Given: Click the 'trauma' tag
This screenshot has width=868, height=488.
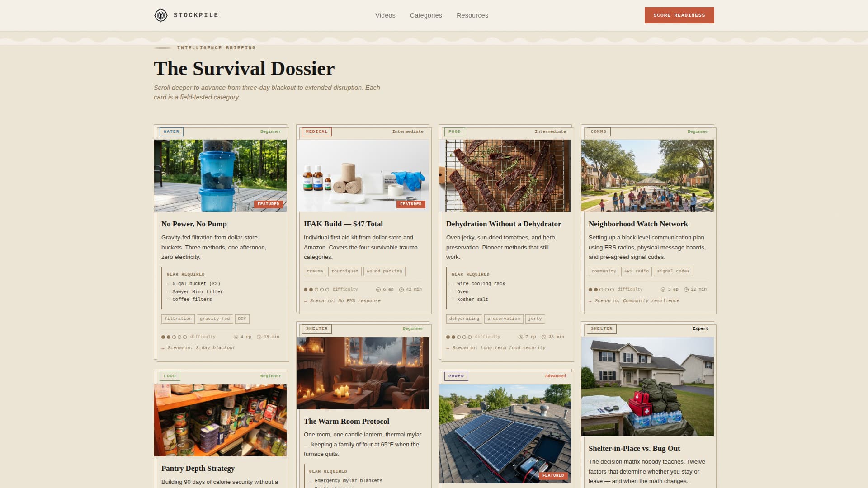Looking at the screenshot, I should coord(315,272).
